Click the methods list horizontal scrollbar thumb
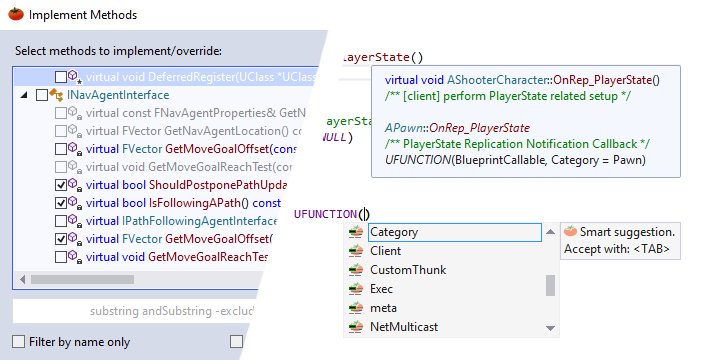This screenshot has width=703, height=360. coord(82,280)
